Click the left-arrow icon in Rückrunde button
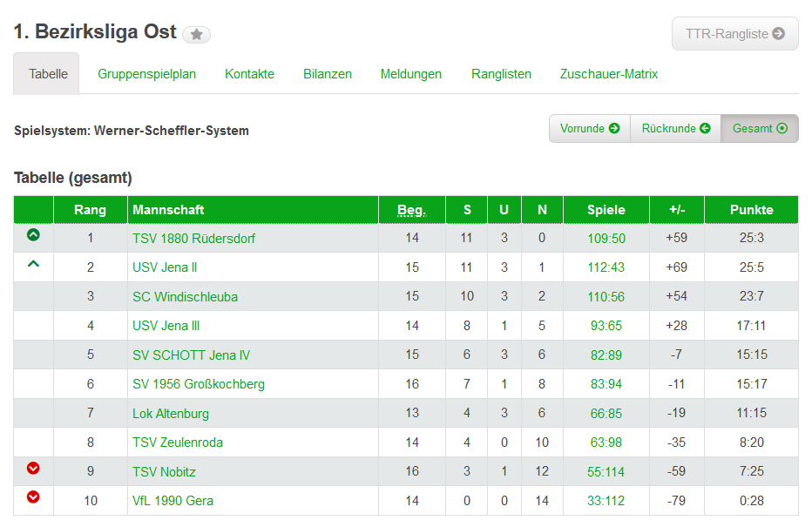The height and width of the screenshot is (527, 812). pyautogui.click(x=705, y=128)
